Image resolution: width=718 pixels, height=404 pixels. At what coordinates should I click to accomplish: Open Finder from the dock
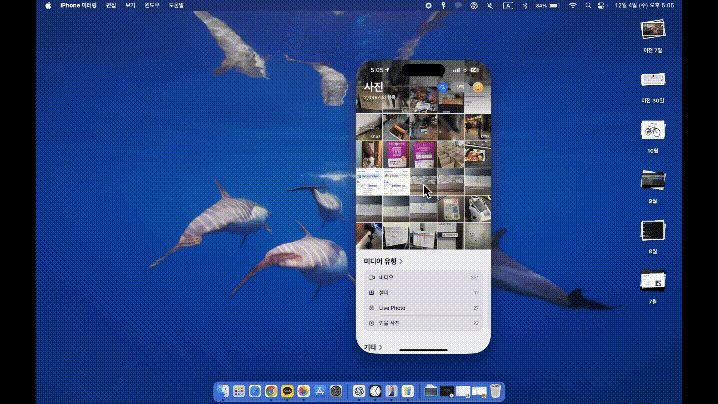tap(224, 391)
